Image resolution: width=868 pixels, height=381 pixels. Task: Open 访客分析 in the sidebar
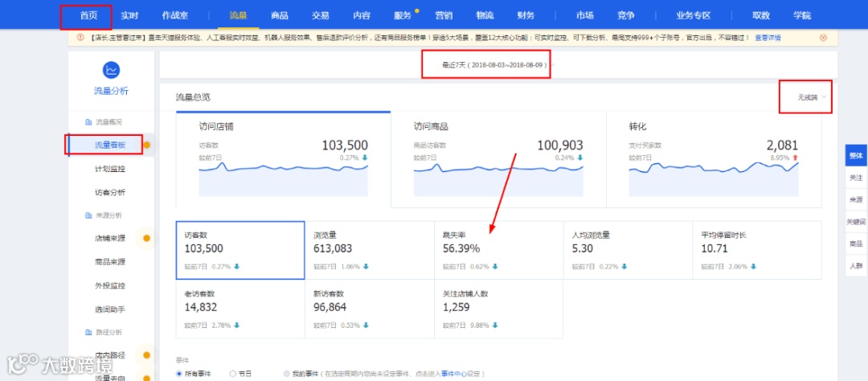pyautogui.click(x=110, y=192)
